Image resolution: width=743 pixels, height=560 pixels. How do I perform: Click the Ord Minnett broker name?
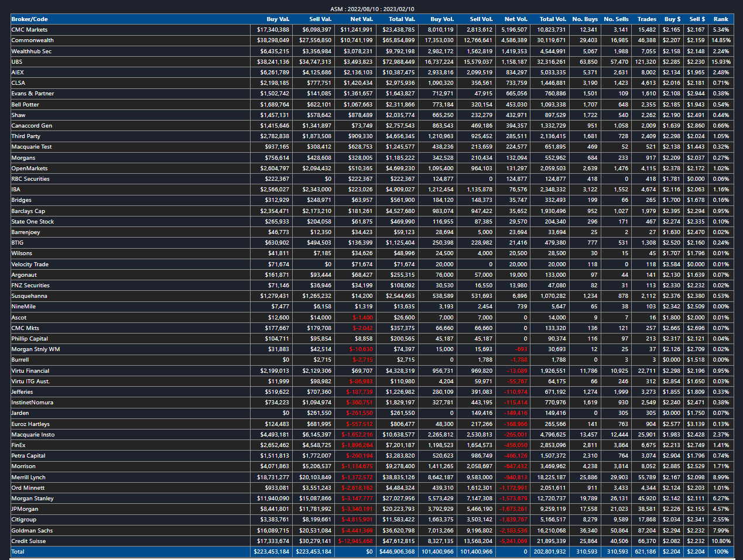coord(28,488)
